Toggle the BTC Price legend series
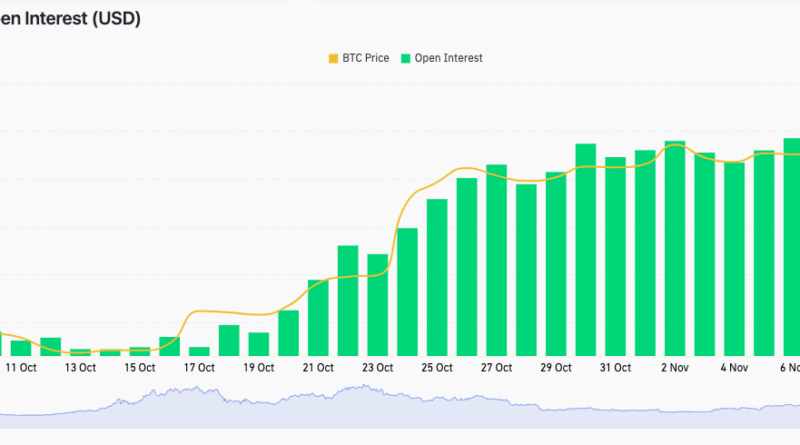 [366, 58]
